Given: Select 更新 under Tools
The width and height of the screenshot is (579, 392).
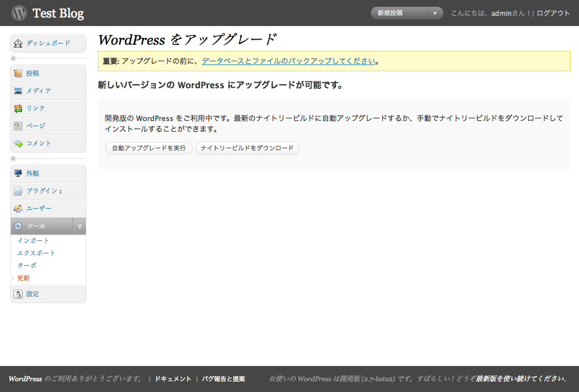Looking at the screenshot, I should coord(23,278).
